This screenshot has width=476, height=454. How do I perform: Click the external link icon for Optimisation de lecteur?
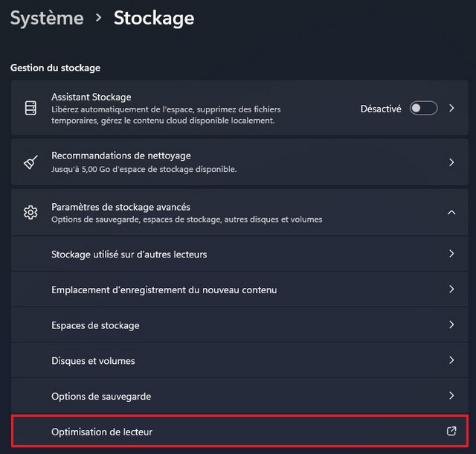(451, 432)
